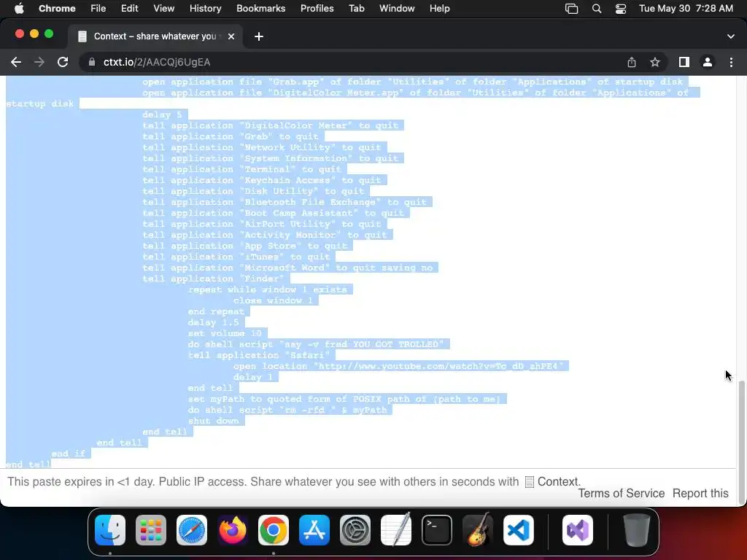
Task: Click the 'Microsoft Word' quit saving no line
Action: (x=287, y=268)
